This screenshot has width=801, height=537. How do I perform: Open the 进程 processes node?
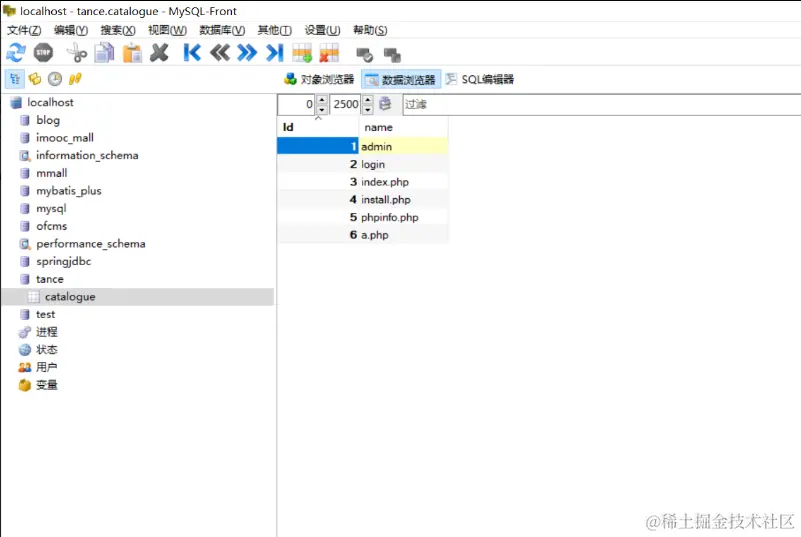(x=46, y=332)
